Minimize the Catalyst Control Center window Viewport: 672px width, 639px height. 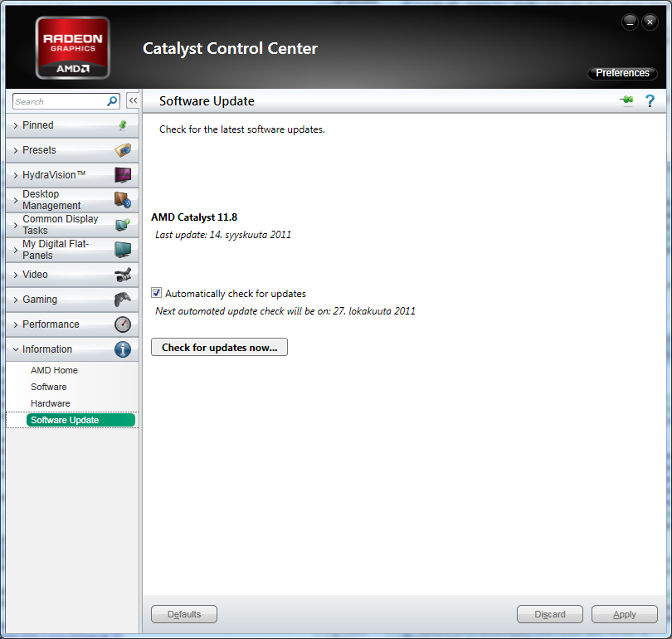pos(630,22)
